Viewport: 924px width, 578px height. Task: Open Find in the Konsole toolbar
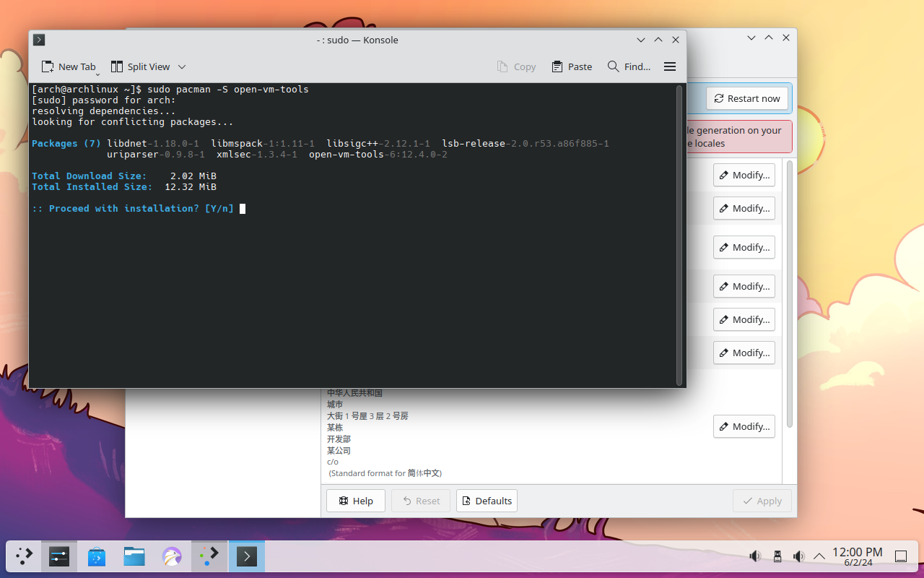point(629,66)
